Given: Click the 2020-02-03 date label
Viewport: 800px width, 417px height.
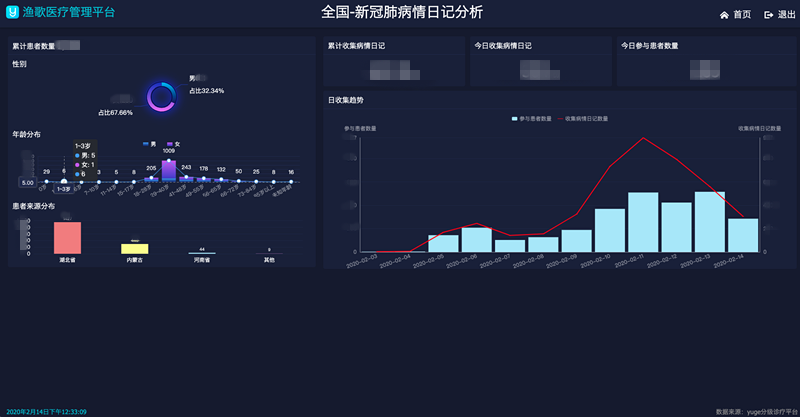Looking at the screenshot, I should pos(362,261).
